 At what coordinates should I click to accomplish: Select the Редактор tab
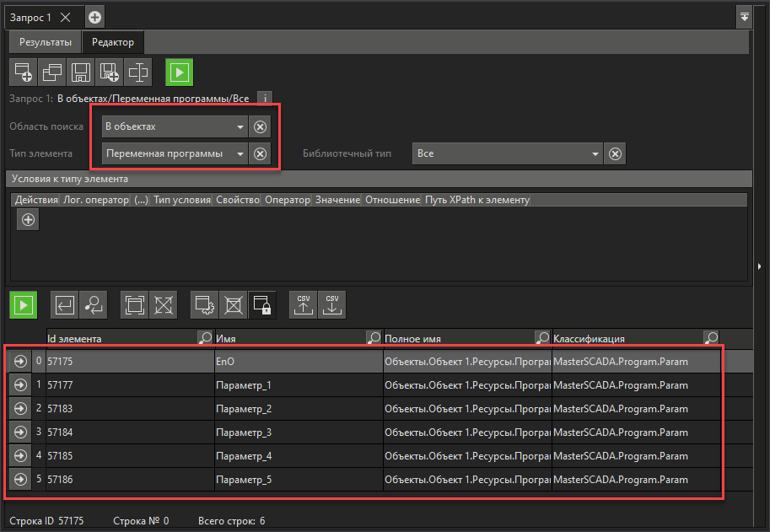pyautogui.click(x=113, y=41)
